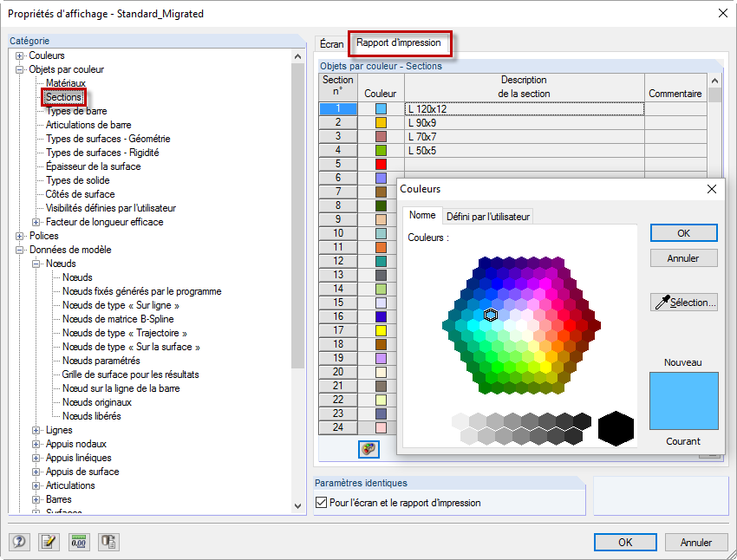
Task: Click the load/save display configuration icon
Action: [x=108, y=542]
